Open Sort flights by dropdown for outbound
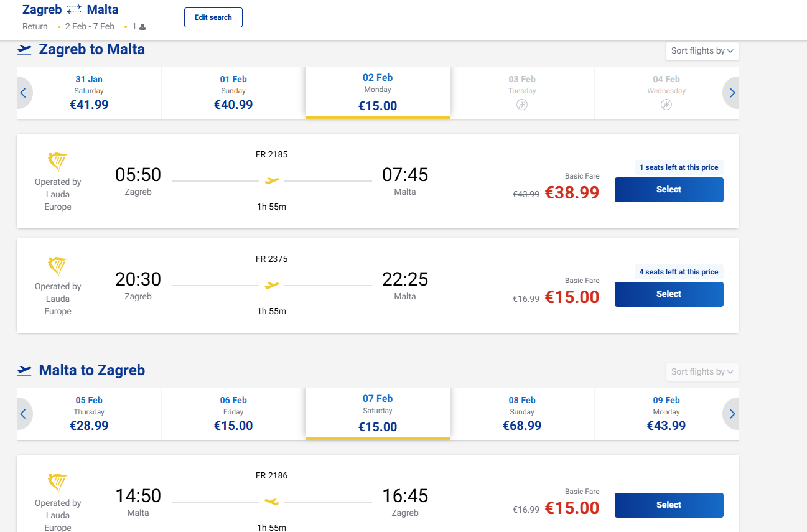The width and height of the screenshot is (807, 532). click(x=702, y=51)
